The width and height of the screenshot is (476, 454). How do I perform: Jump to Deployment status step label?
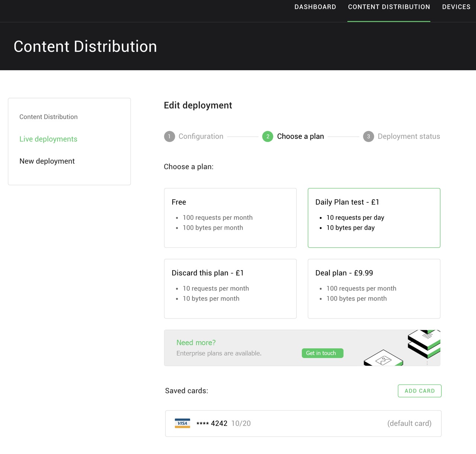(x=409, y=136)
